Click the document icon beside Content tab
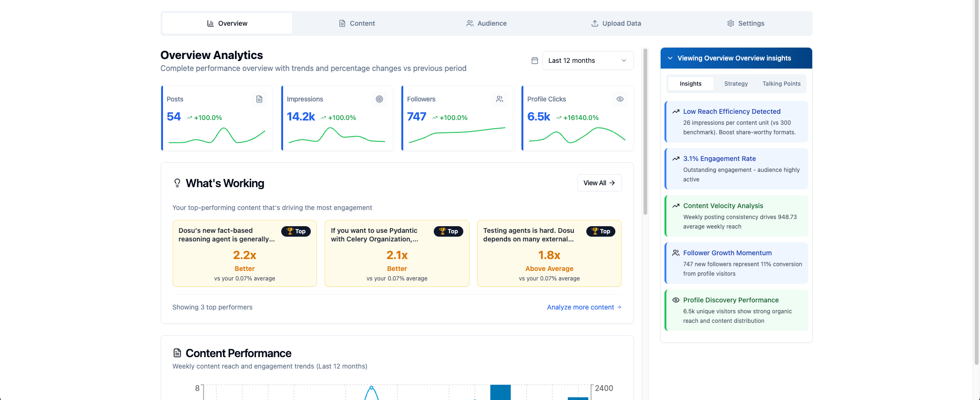Viewport: 980px width, 400px height. 342,23
